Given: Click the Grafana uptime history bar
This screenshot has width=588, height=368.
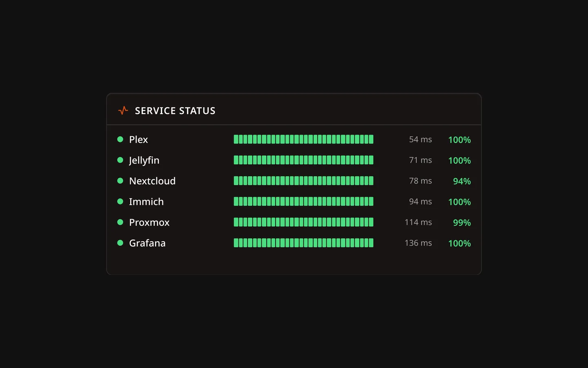Looking at the screenshot, I should [x=303, y=243].
